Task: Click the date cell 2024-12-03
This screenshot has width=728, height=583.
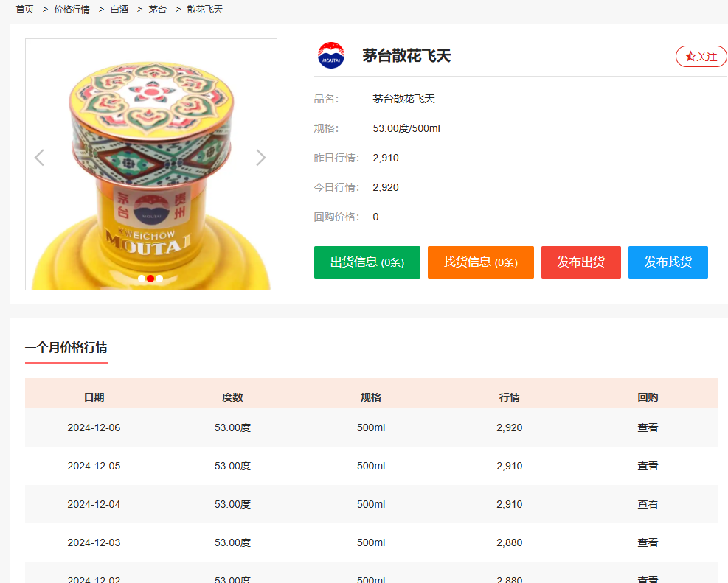Action: click(x=94, y=542)
